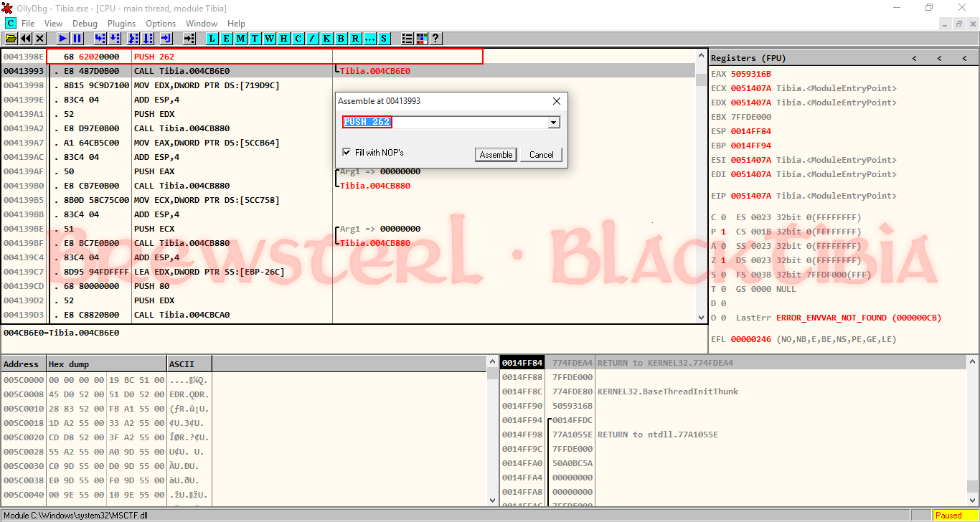The width and height of the screenshot is (980, 522).
Task: Open Log window with L button
Action: (212, 39)
